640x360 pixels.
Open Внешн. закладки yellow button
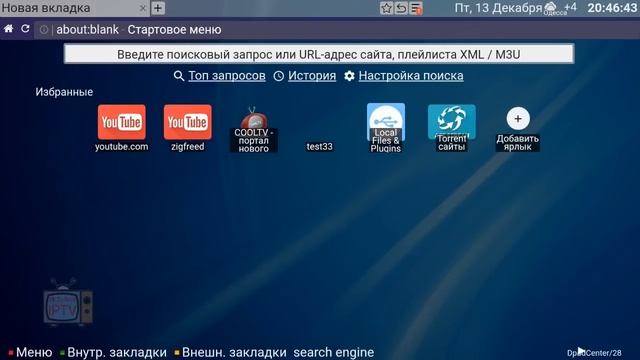[231, 352]
